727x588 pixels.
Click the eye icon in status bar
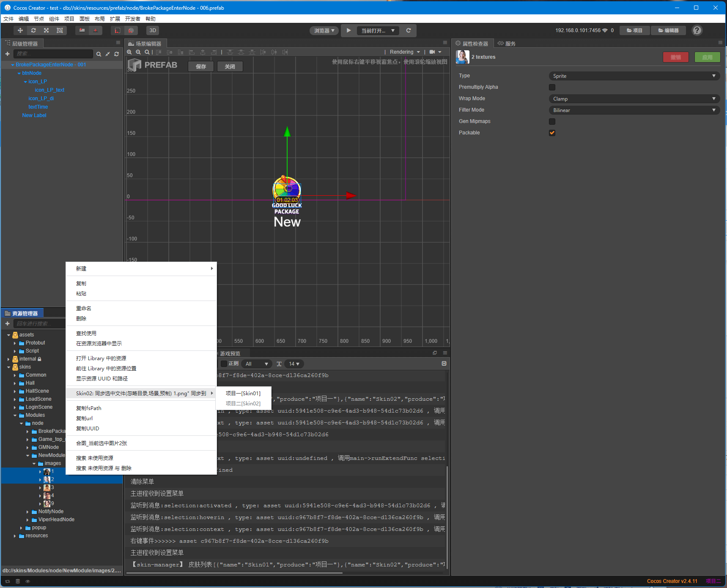pos(28,581)
